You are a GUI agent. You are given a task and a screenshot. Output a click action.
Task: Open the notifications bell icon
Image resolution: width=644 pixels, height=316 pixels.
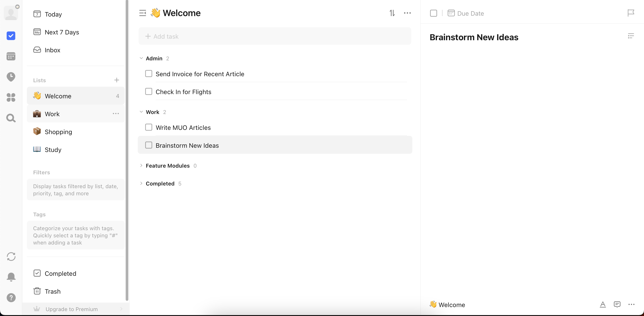pyautogui.click(x=11, y=277)
